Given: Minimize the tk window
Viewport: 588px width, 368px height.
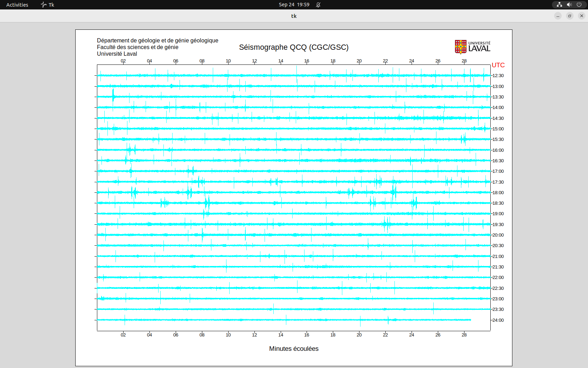Looking at the screenshot, I should click(x=558, y=16).
